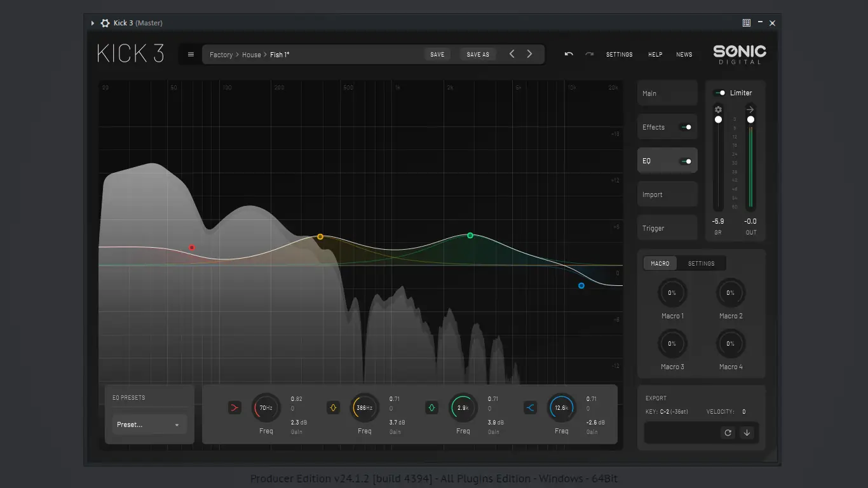868x488 pixels.
Task: Select the green bell filter type icon
Action: (432, 407)
